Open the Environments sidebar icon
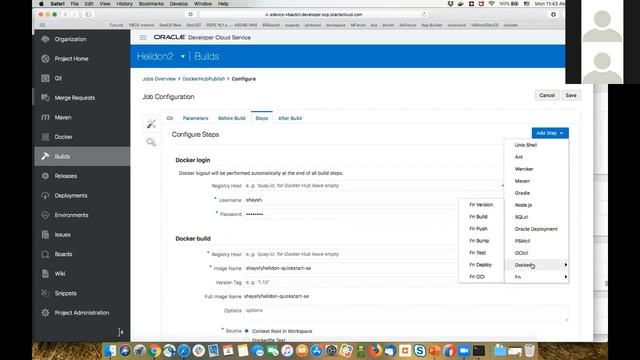640x360 pixels. click(x=45, y=215)
